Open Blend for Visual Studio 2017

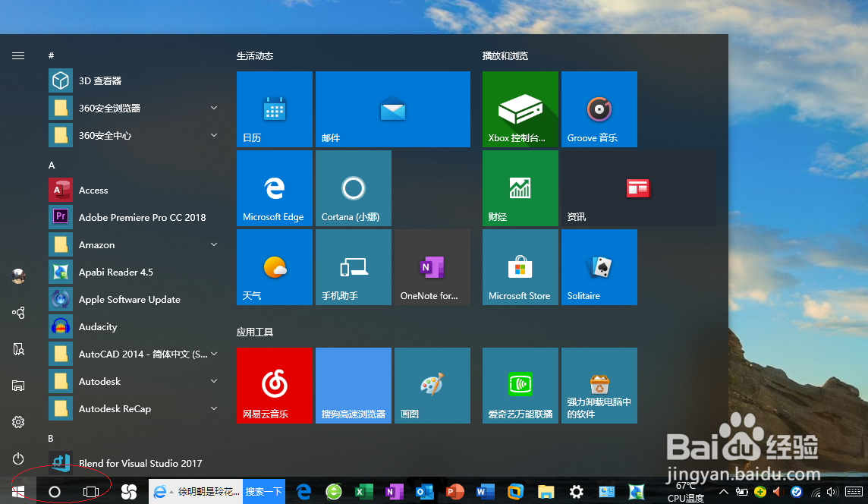coord(133,463)
